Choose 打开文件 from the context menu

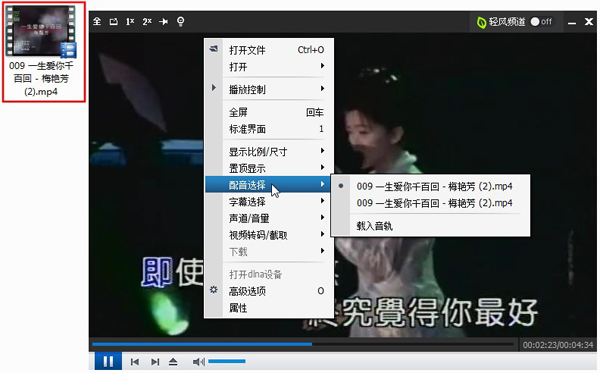[269, 50]
